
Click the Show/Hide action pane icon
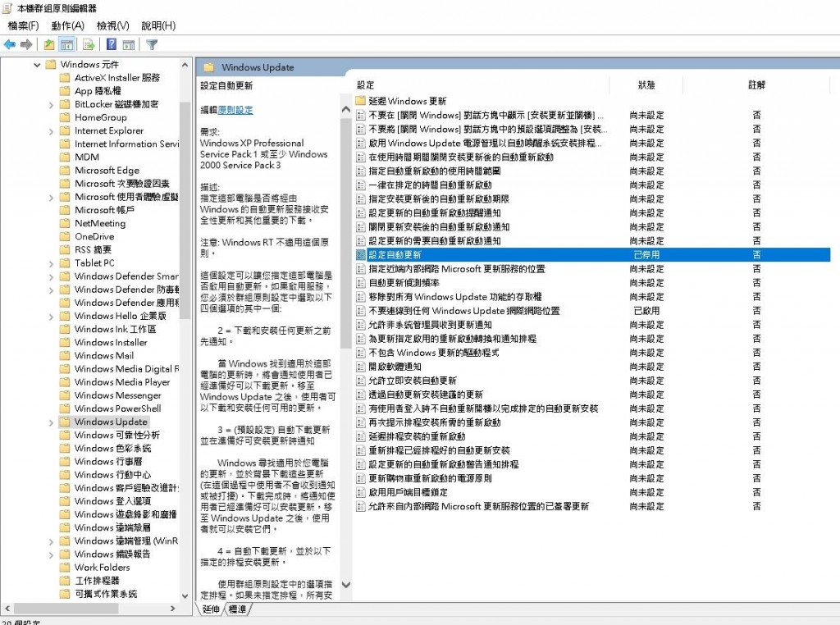[129, 44]
